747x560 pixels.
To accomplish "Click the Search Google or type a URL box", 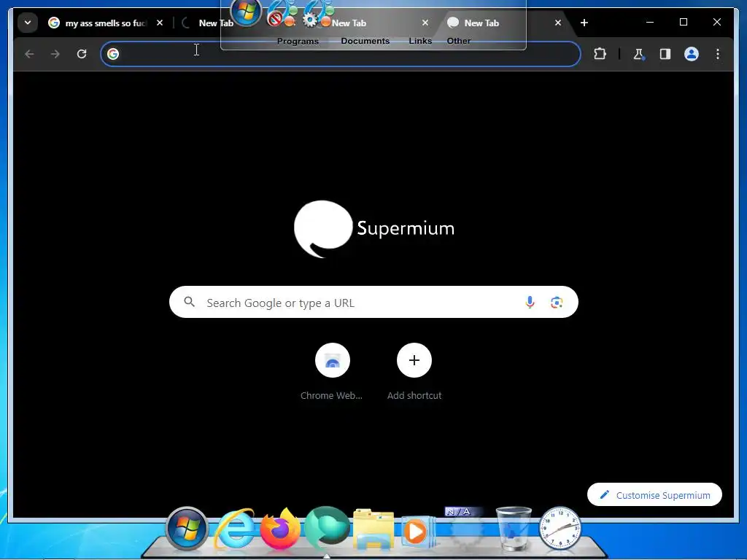I will pos(373,303).
